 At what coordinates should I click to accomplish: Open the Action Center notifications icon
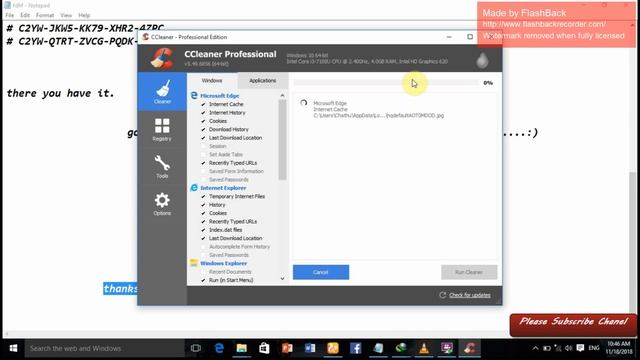tap(580, 348)
